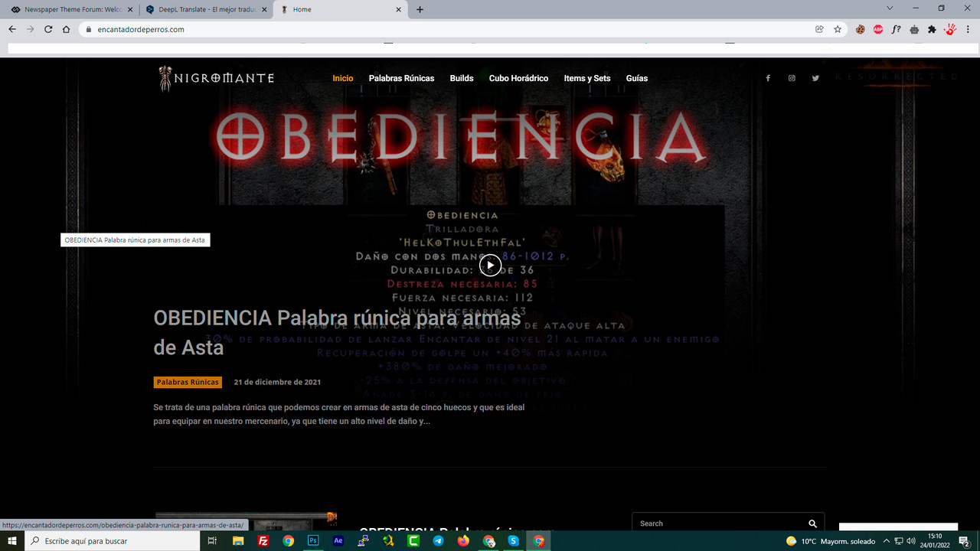Go forward to the next page

pyautogui.click(x=31, y=29)
